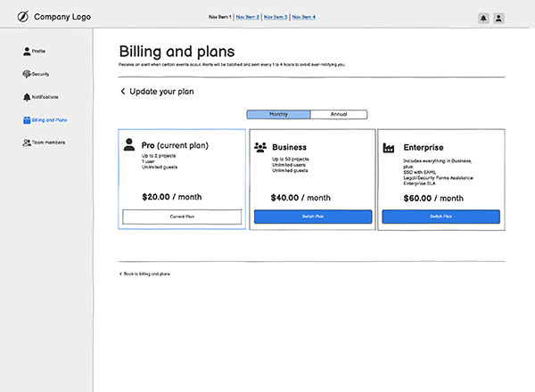The height and width of the screenshot is (392, 535).
Task: Click the Security fingerprint icon in sidebar
Action: pos(27,74)
